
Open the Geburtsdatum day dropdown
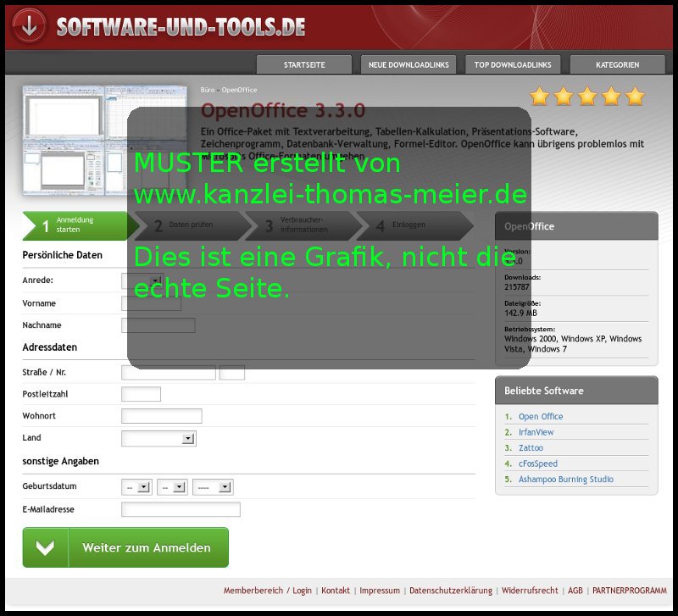[136, 487]
